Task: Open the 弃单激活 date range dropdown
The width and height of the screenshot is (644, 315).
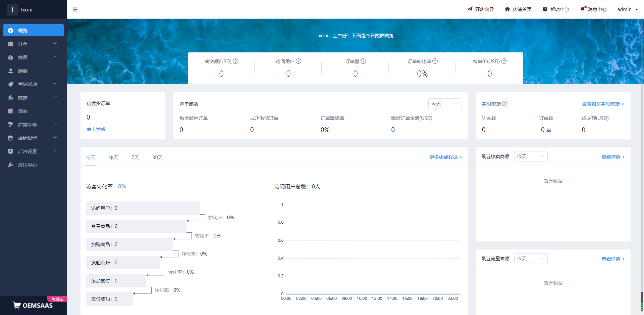Action: 445,104
